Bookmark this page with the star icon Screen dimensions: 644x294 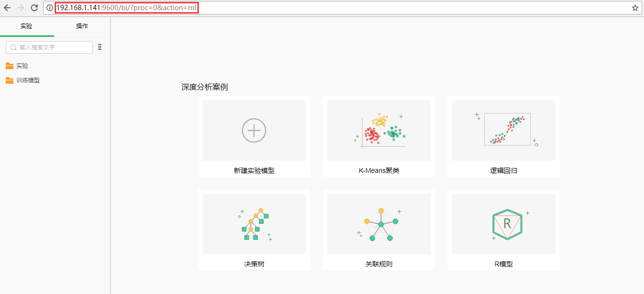point(635,8)
